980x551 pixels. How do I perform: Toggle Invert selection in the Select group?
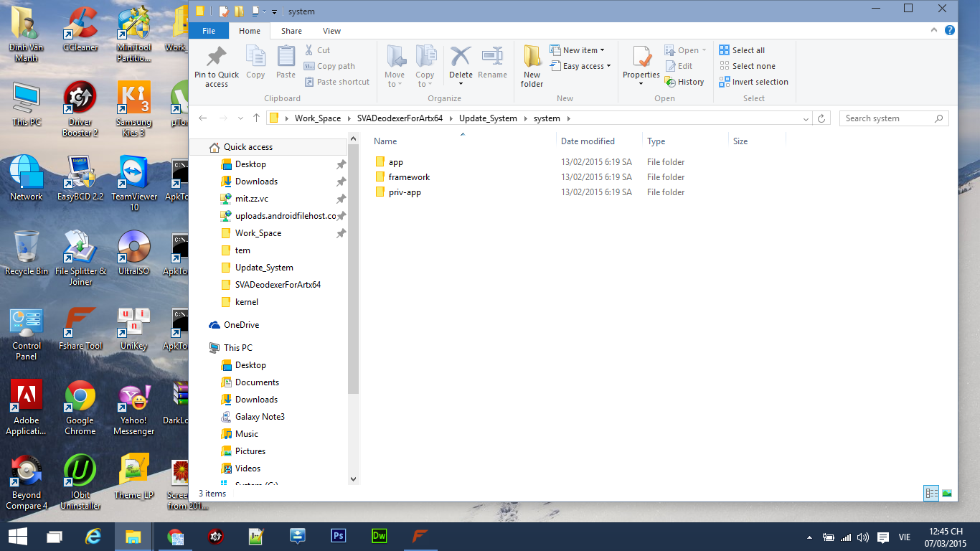pyautogui.click(x=753, y=82)
